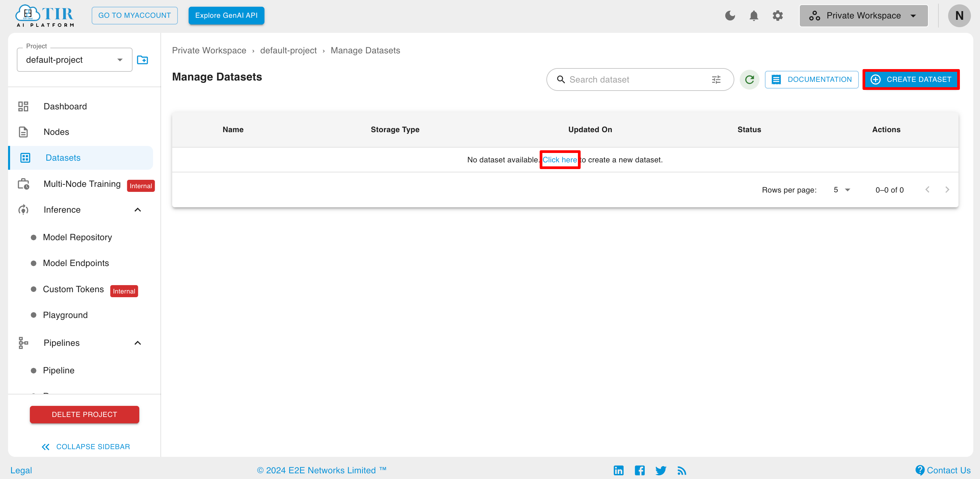Click the Dashboard grid icon
Viewport: 980px width, 479px height.
coord(23,106)
